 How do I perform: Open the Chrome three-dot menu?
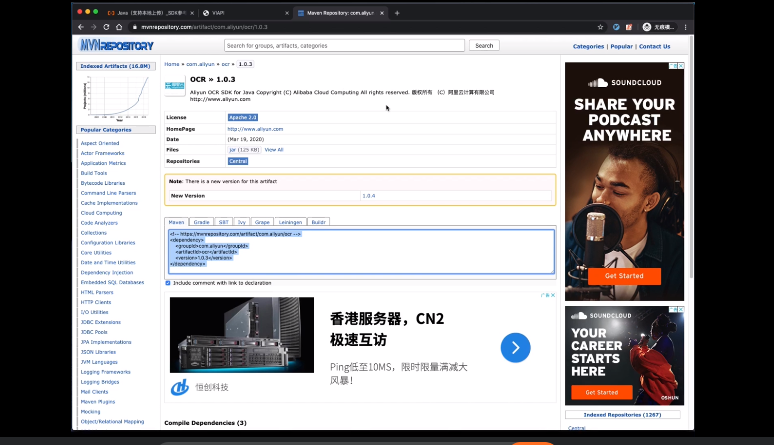tap(686, 27)
